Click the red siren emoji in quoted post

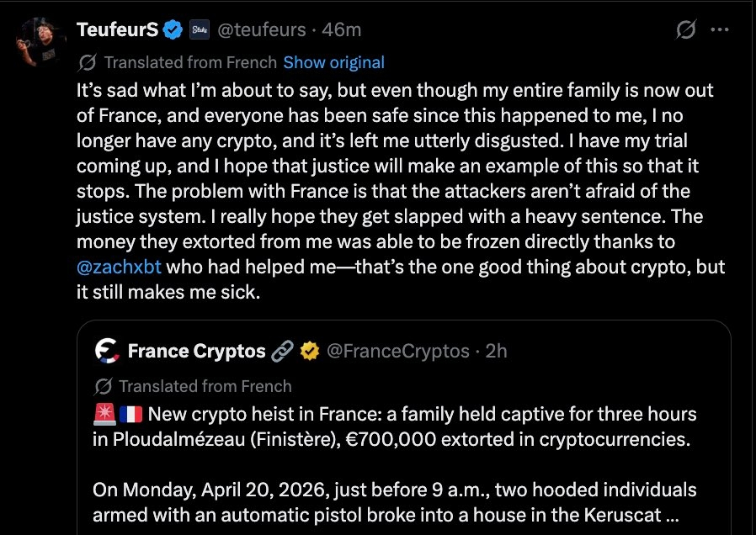104,415
